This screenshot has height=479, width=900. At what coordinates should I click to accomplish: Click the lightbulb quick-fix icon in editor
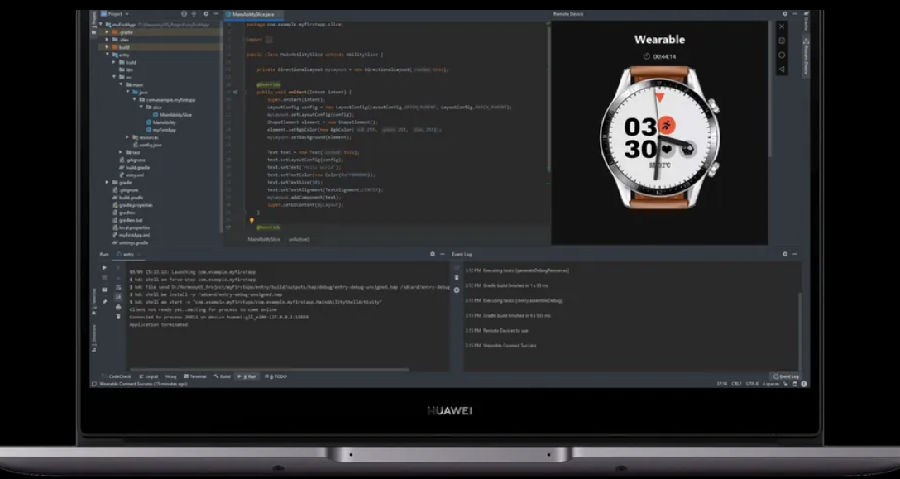[251, 220]
